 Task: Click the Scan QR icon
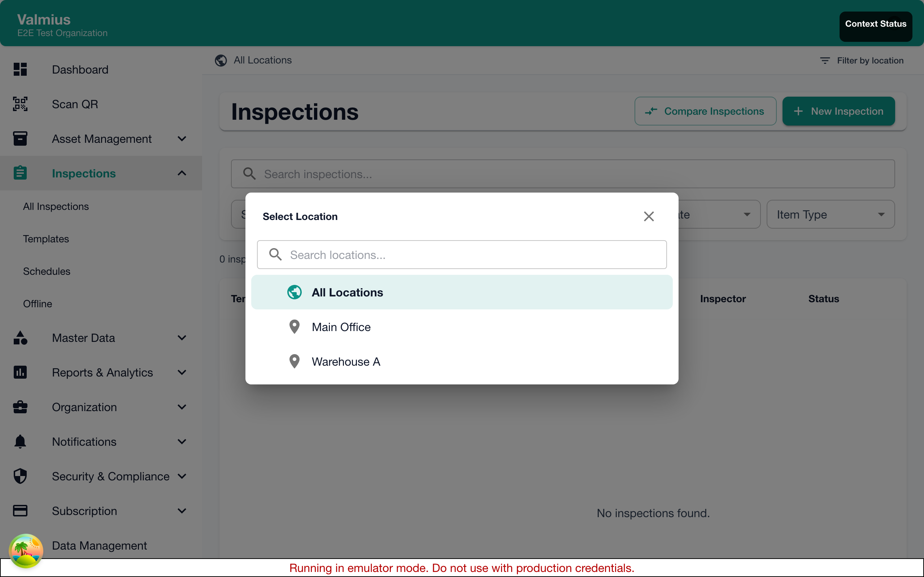20,104
